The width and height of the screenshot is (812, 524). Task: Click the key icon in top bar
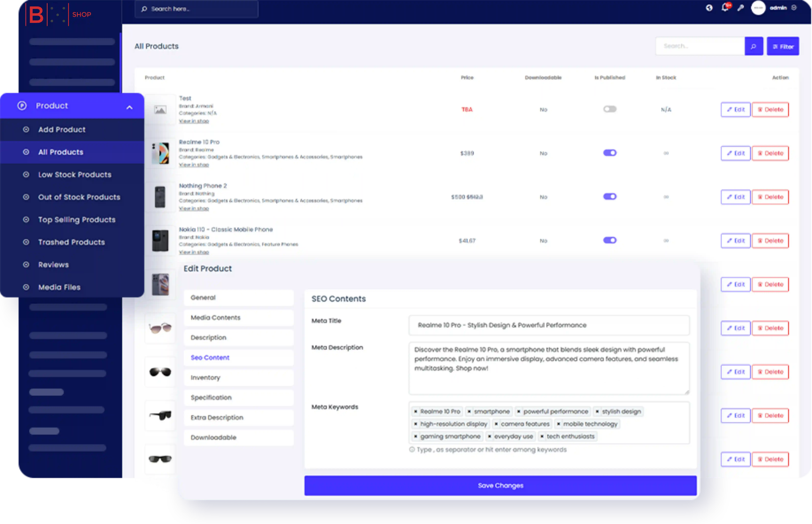[x=741, y=8]
